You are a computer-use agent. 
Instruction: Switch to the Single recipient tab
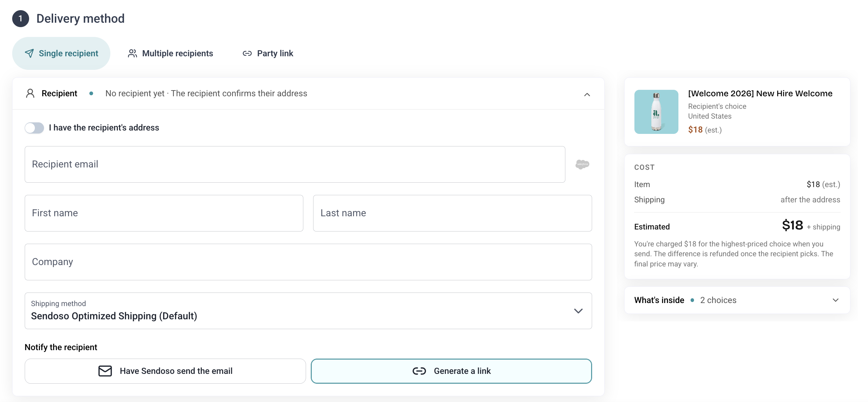point(61,53)
